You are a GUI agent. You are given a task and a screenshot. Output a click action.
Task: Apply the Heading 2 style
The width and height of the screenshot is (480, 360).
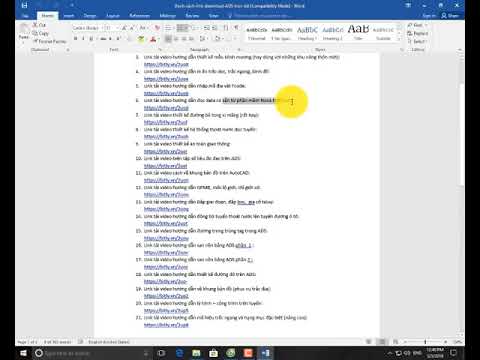[332, 33]
